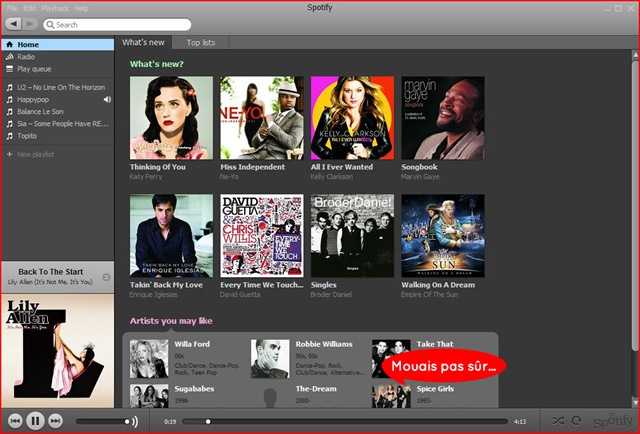Open David Guetta Every Time We Touch cover

pyautogui.click(x=262, y=236)
